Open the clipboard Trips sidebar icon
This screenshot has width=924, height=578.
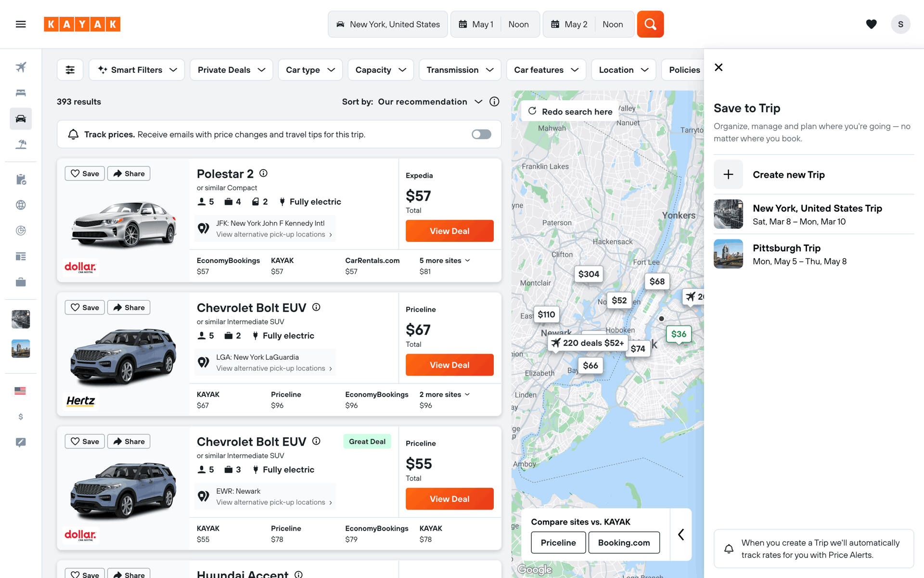(21, 179)
